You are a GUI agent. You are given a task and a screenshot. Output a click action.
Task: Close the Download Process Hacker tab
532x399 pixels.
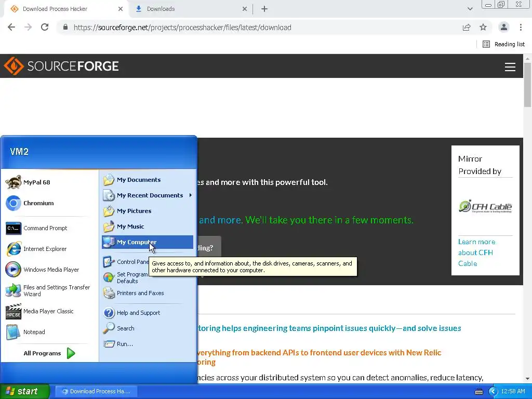tap(121, 9)
